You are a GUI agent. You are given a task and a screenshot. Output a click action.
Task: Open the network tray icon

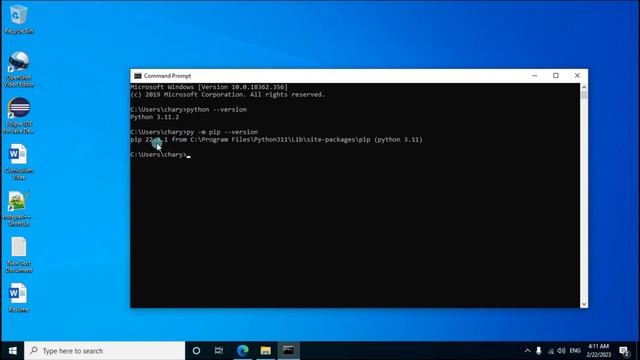coord(550,351)
